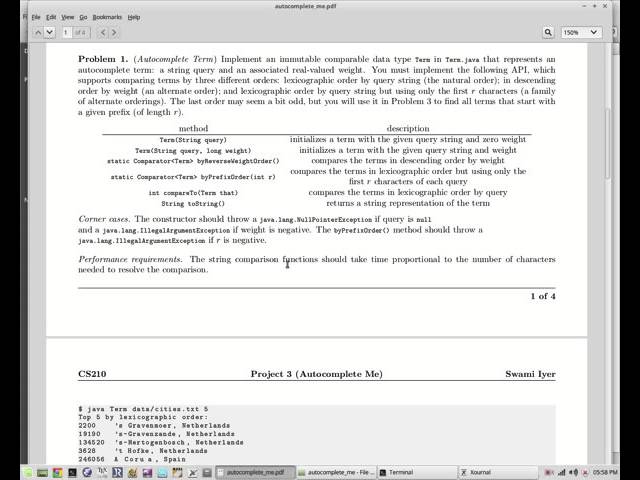This screenshot has height=480, width=640.
Task: Launch the R application icon in the taskbar
Action: coord(117,473)
